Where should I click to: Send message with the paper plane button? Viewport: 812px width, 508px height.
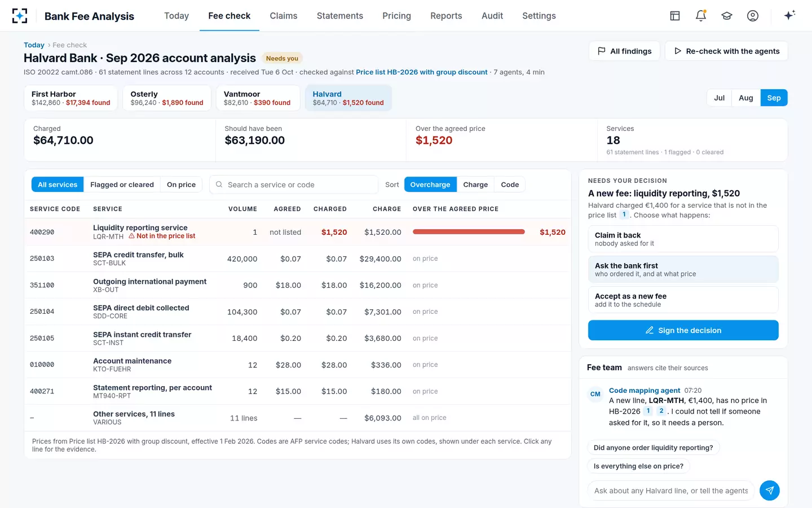[x=770, y=491]
